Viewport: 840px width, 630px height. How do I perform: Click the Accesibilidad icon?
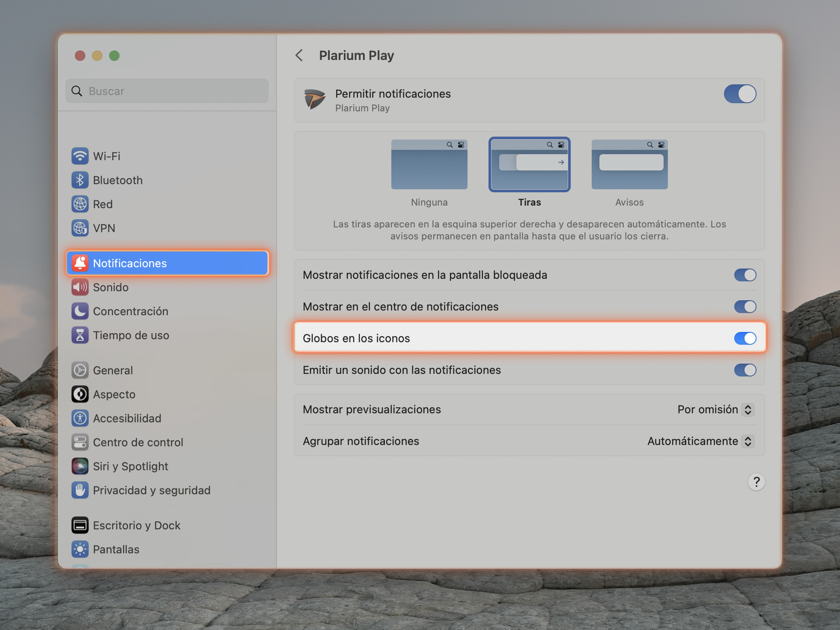pyautogui.click(x=80, y=418)
